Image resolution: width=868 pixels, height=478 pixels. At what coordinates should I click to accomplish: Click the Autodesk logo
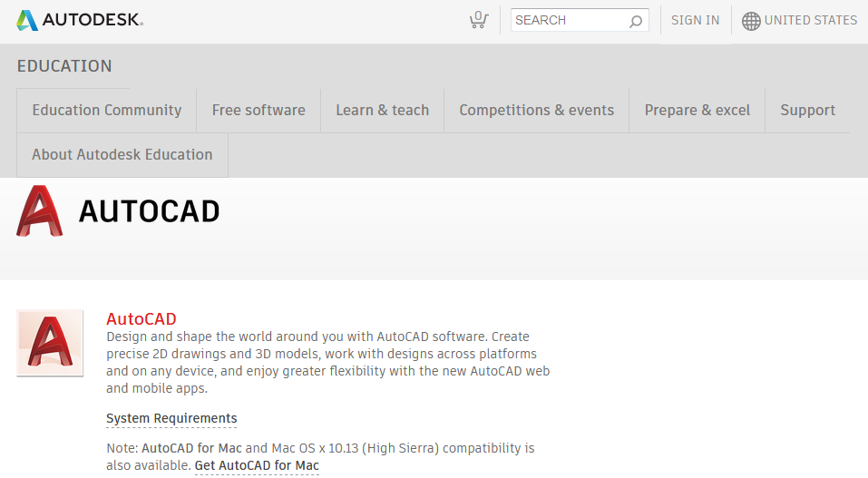80,20
